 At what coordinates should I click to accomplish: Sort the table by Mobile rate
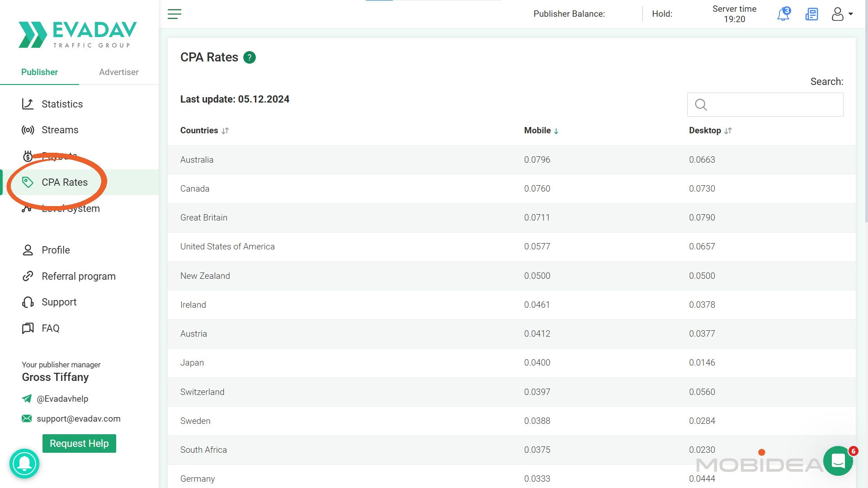point(541,131)
